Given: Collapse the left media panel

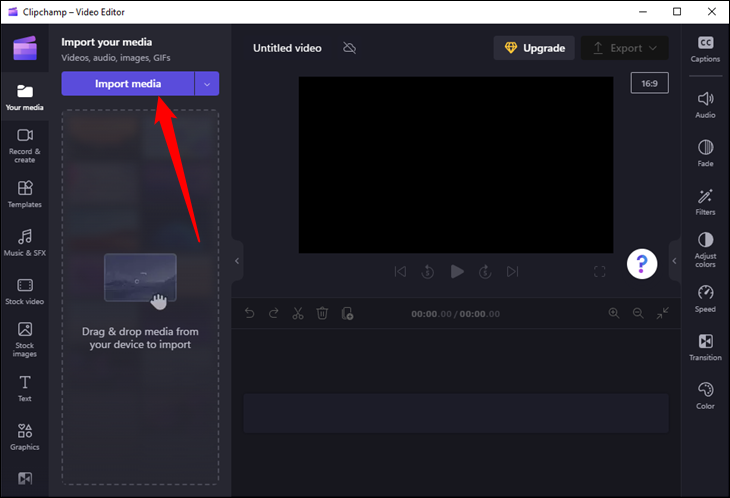Looking at the screenshot, I should 237,261.
